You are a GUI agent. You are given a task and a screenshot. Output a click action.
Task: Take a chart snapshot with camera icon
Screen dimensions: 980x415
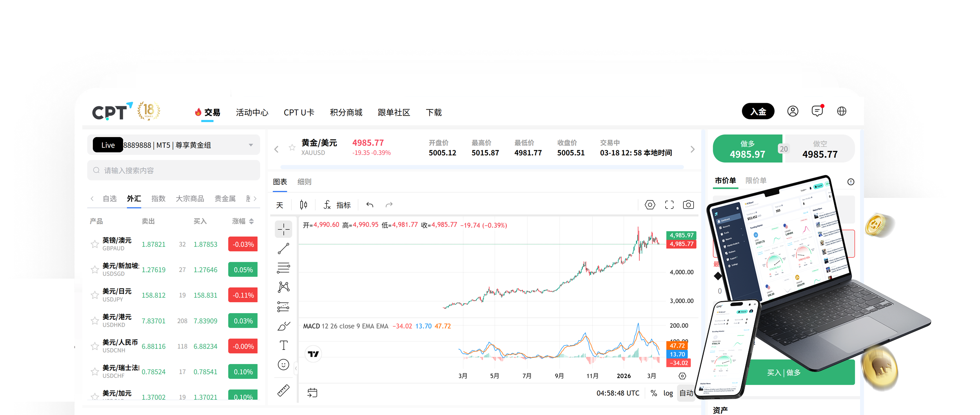pyautogui.click(x=688, y=205)
